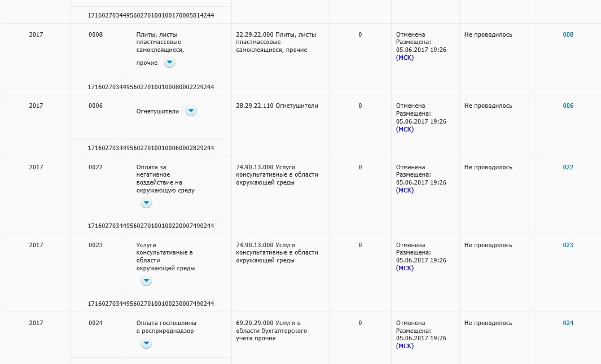Expand details for Плиты, листы пластмассовые
This screenshot has height=364, width=601.
point(169,62)
